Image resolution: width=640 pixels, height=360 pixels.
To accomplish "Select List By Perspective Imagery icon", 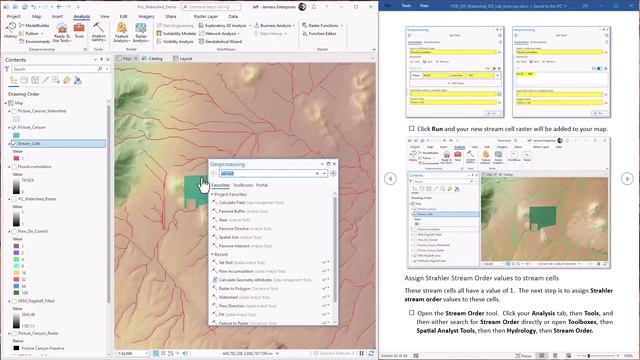I will [77, 80].
